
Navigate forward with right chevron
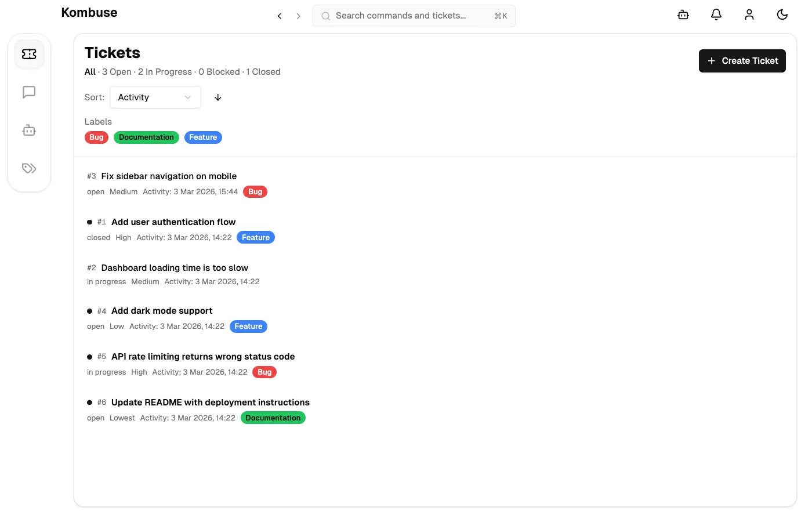298,16
